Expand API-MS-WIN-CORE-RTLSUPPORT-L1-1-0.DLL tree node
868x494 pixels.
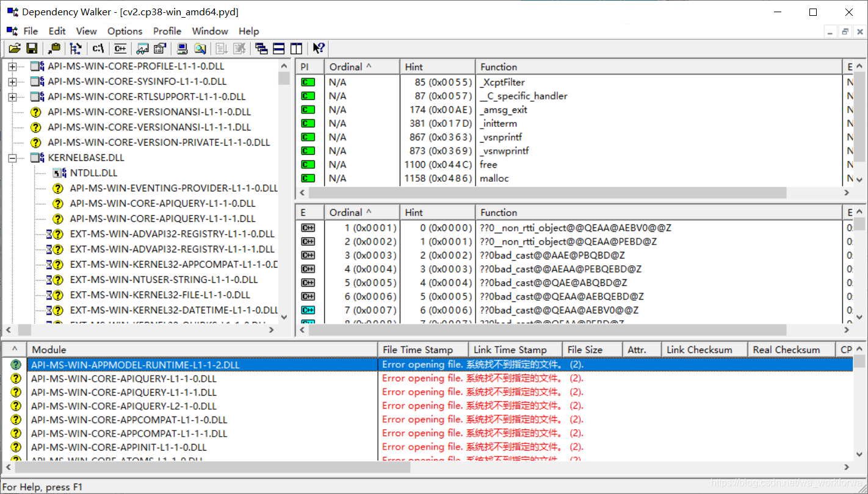click(12, 97)
